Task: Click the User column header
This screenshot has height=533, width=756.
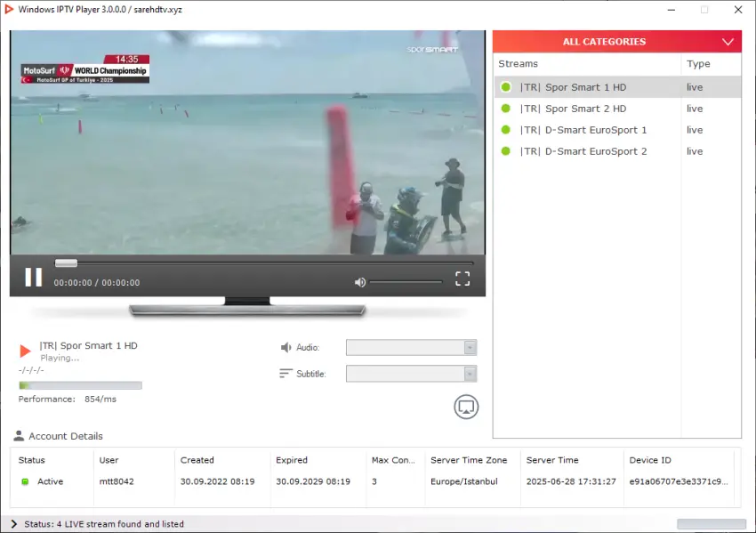Action: point(109,460)
